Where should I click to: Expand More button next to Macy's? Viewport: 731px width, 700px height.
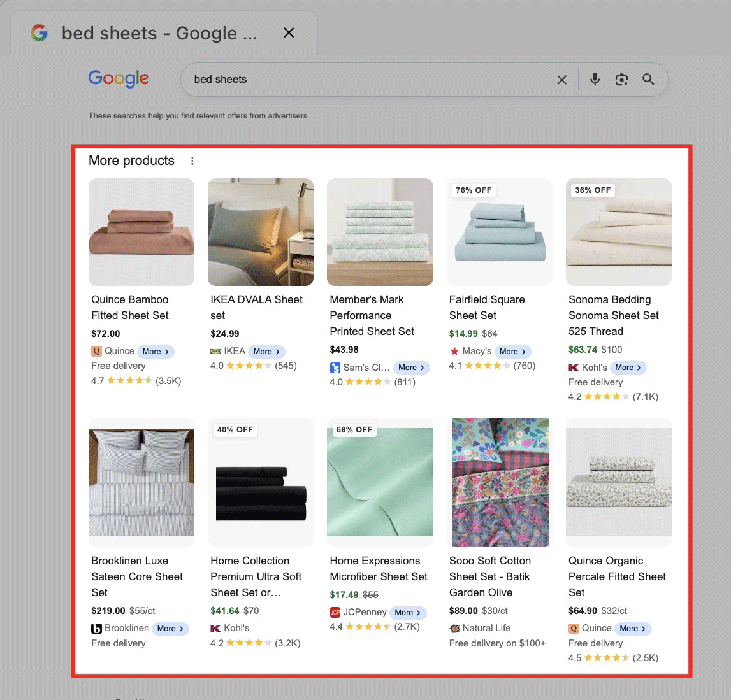(513, 352)
